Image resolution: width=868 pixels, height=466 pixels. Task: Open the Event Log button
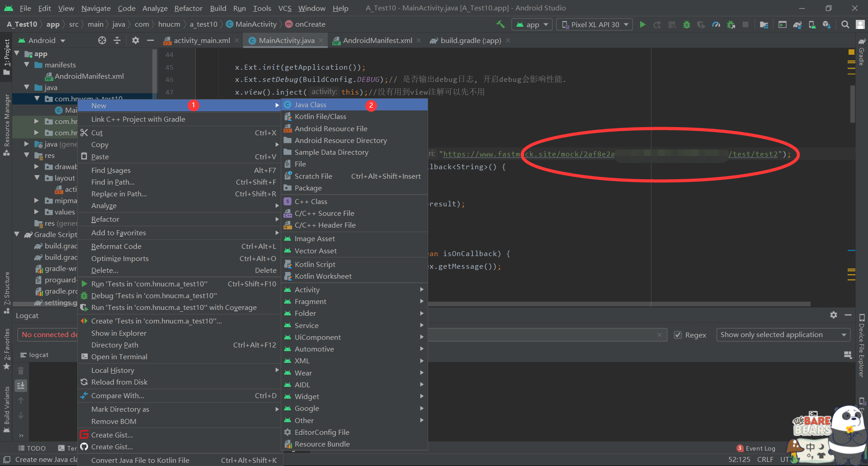pyautogui.click(x=756, y=448)
